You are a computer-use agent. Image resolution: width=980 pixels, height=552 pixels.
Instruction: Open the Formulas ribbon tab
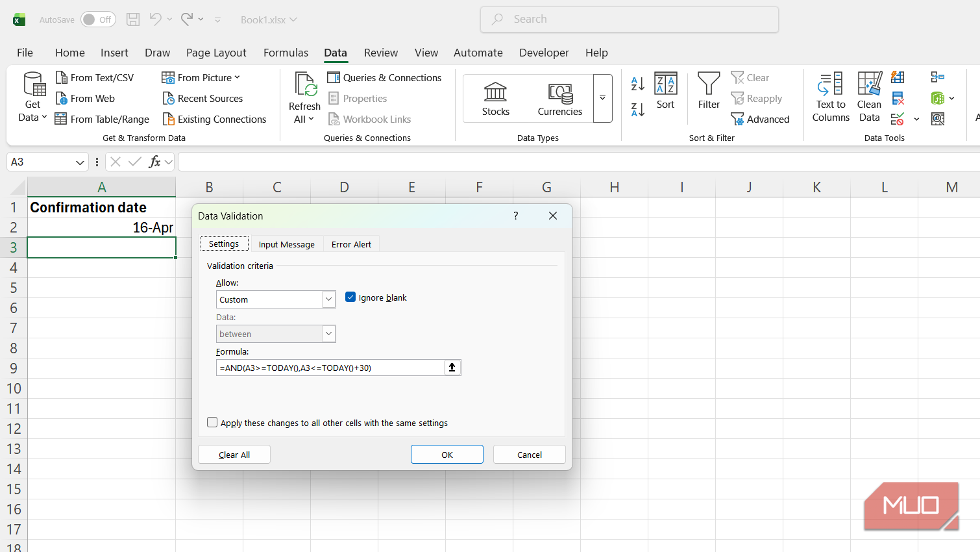click(x=286, y=53)
